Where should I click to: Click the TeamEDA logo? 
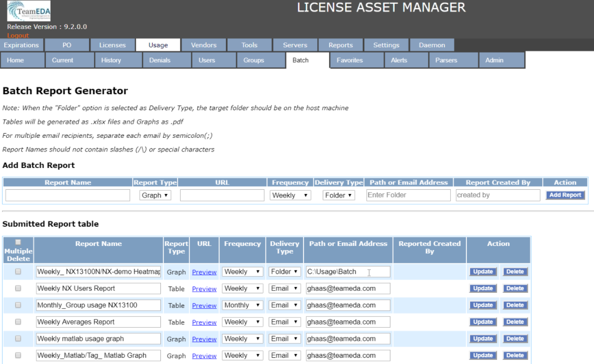coord(29,11)
